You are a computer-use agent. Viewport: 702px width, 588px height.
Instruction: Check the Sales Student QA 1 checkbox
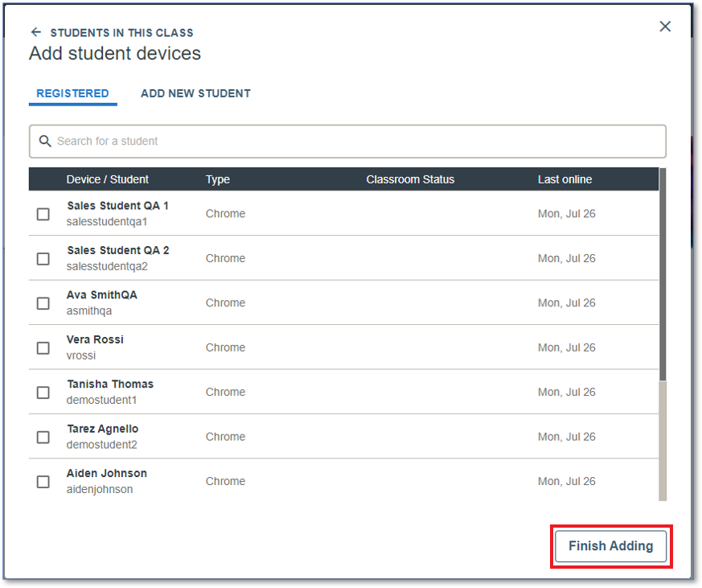[43, 214]
